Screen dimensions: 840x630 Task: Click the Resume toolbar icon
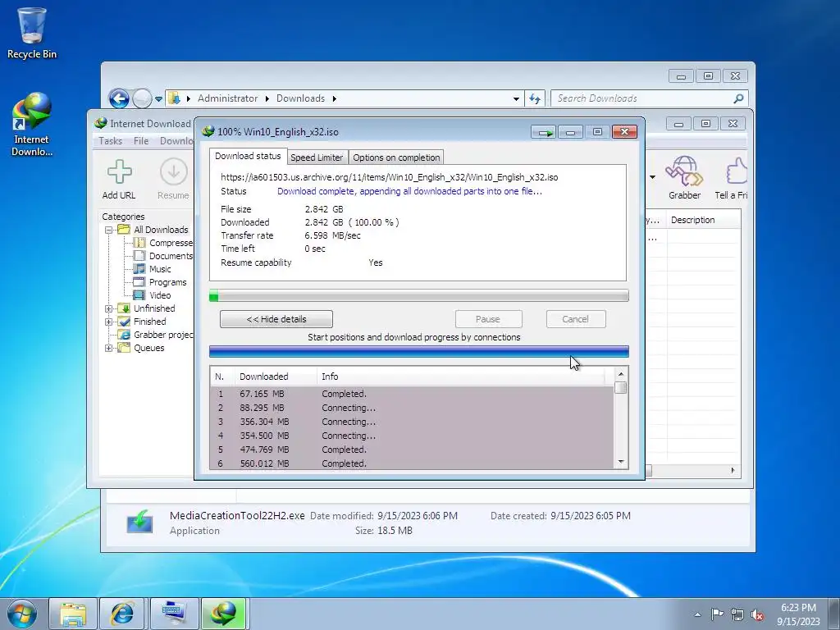(173, 172)
